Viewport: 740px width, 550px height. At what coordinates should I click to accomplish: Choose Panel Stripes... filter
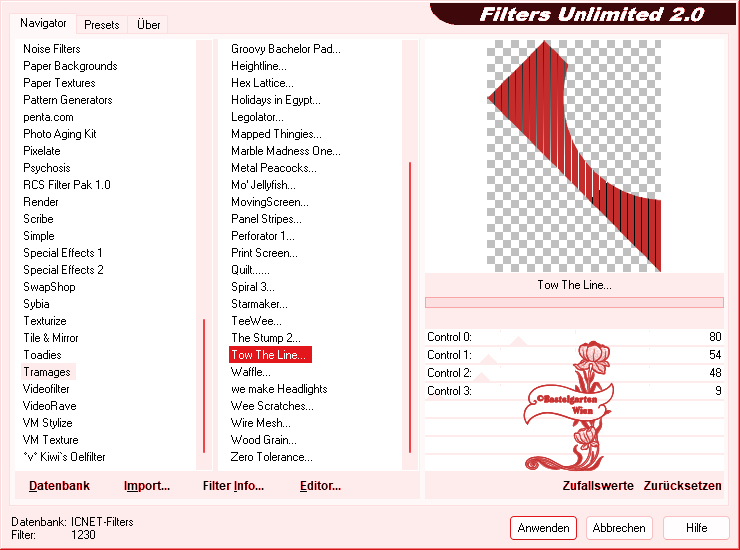[266, 219]
